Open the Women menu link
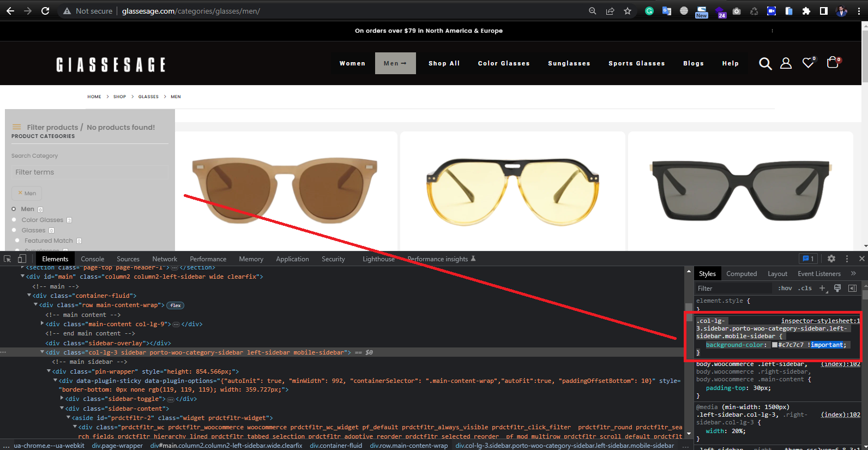Image resolution: width=868 pixels, height=450 pixels. click(352, 63)
